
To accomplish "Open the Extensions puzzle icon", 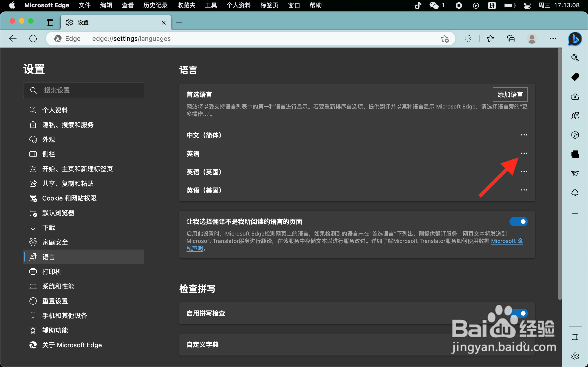I will pos(468,39).
